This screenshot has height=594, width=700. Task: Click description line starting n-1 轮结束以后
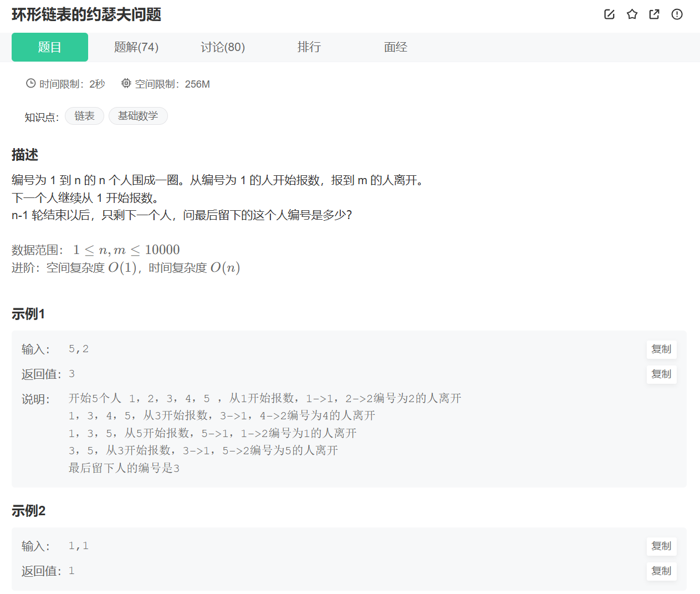(x=182, y=215)
